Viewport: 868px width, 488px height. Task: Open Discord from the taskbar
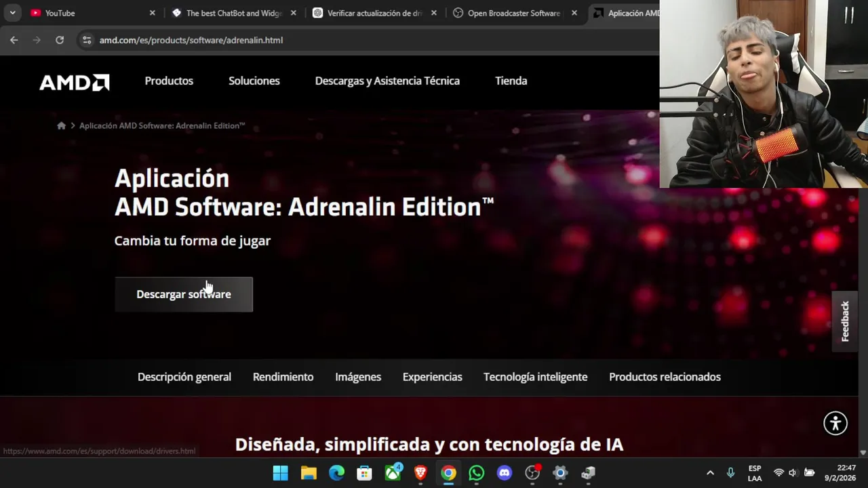coord(504,472)
